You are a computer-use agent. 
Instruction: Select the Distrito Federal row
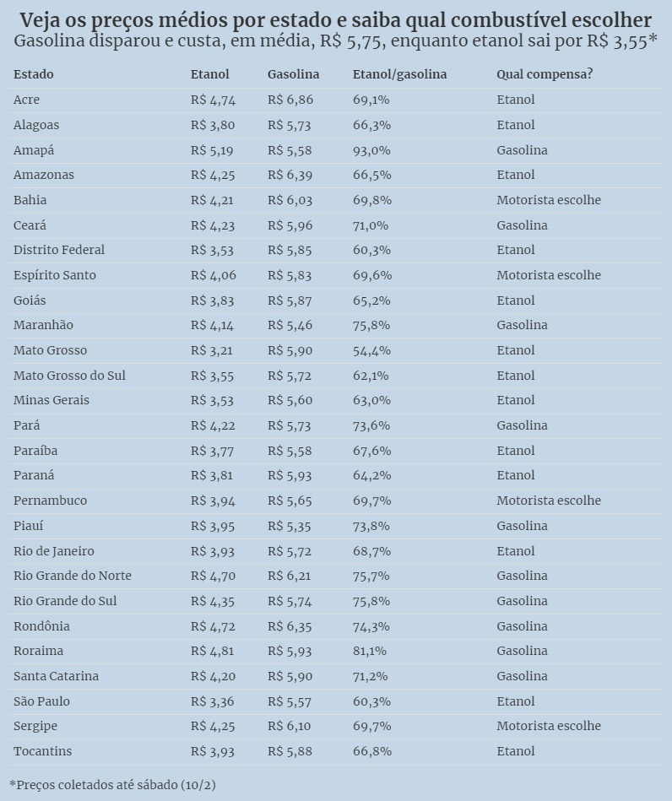tap(336, 250)
